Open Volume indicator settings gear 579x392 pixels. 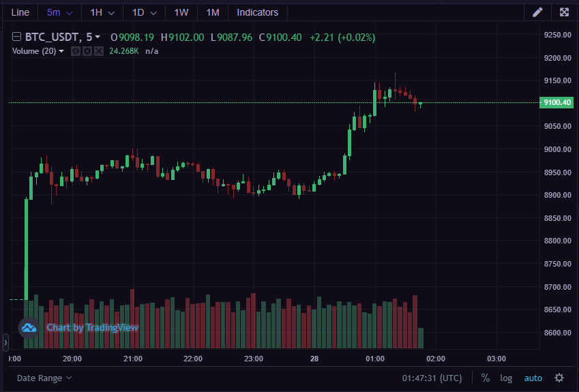click(87, 51)
